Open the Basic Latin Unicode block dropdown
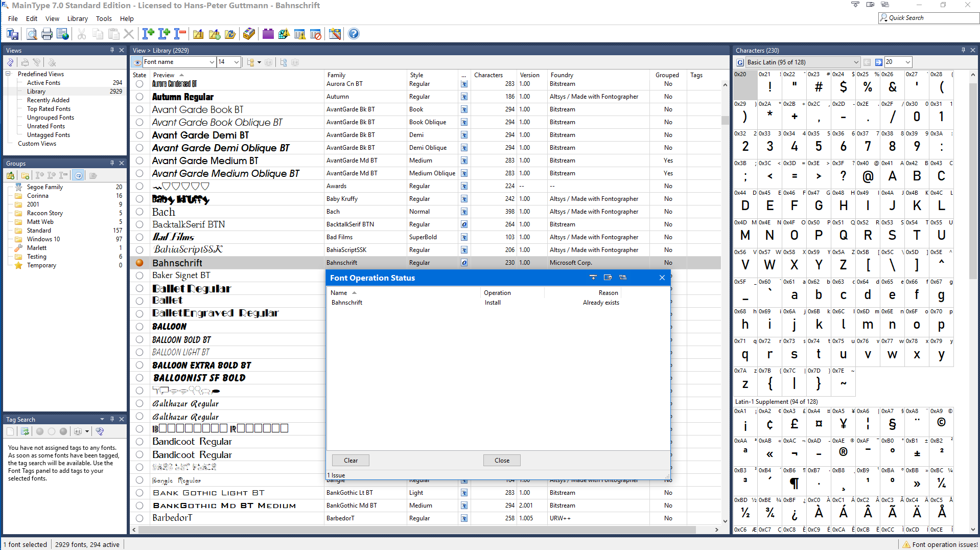Screen dimensions: 980x550 [856, 62]
